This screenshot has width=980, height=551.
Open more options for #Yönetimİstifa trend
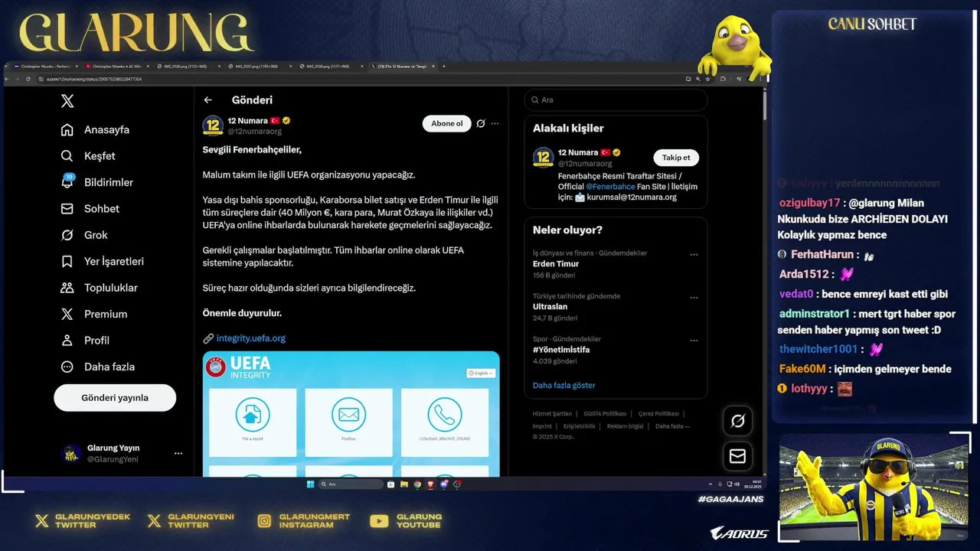[x=694, y=341]
